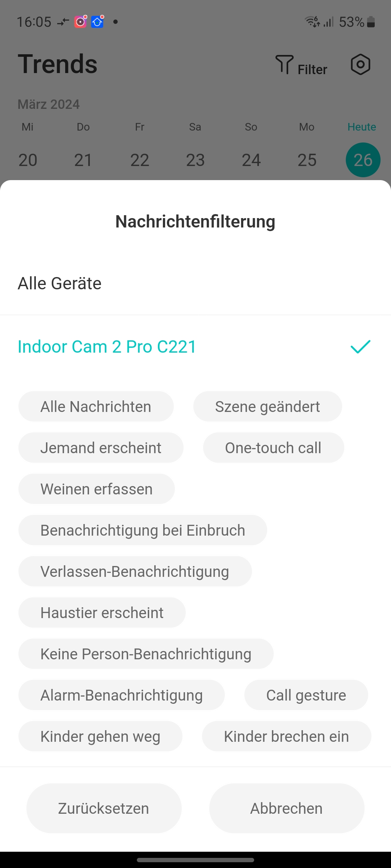Choose Indoor Cam 2 Pro C221 device
Viewport: 391px width, 868px height.
tap(107, 347)
